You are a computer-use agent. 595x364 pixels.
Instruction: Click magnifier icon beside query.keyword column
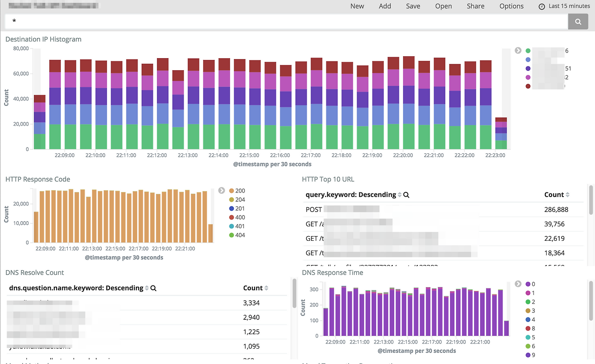406,195
